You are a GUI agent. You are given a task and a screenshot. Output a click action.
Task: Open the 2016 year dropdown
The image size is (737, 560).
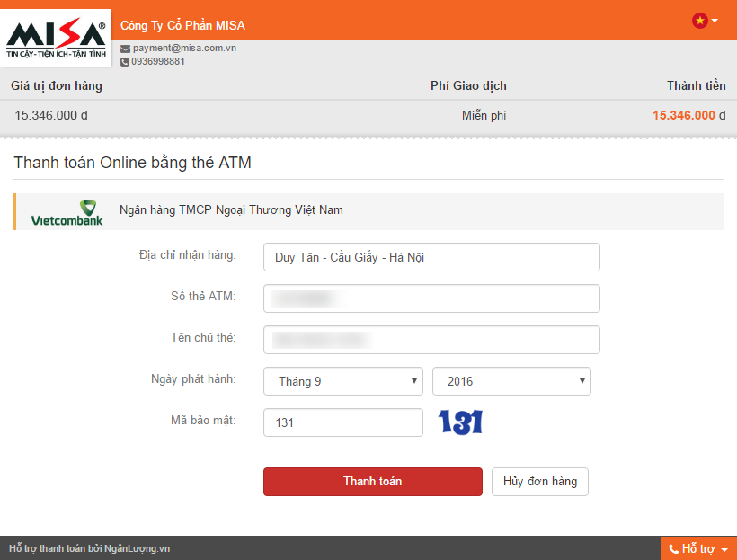511,381
